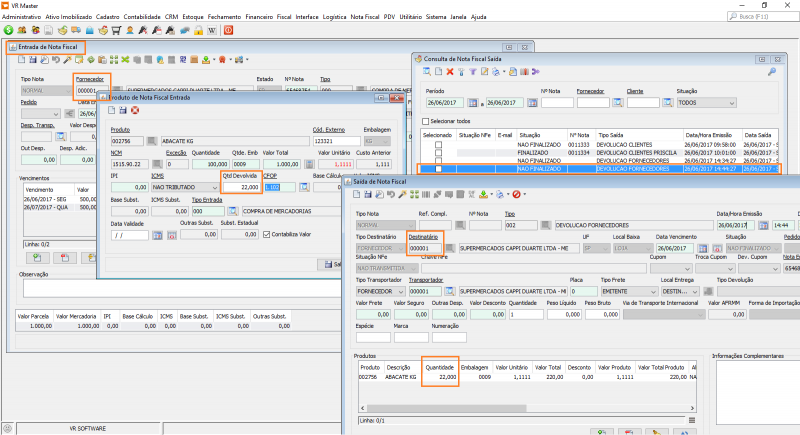Click red prohibited icon in Saída de Nota Fiscal toolbar
The image size is (800, 435).
coord(516,194)
